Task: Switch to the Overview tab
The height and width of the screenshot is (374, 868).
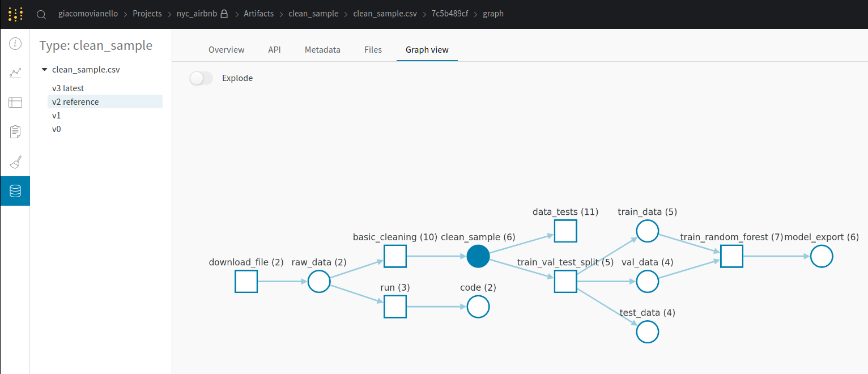Action: coord(227,50)
